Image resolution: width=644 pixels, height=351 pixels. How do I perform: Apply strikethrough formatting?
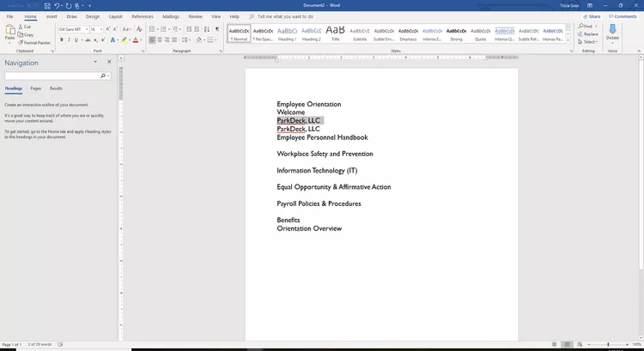point(88,39)
